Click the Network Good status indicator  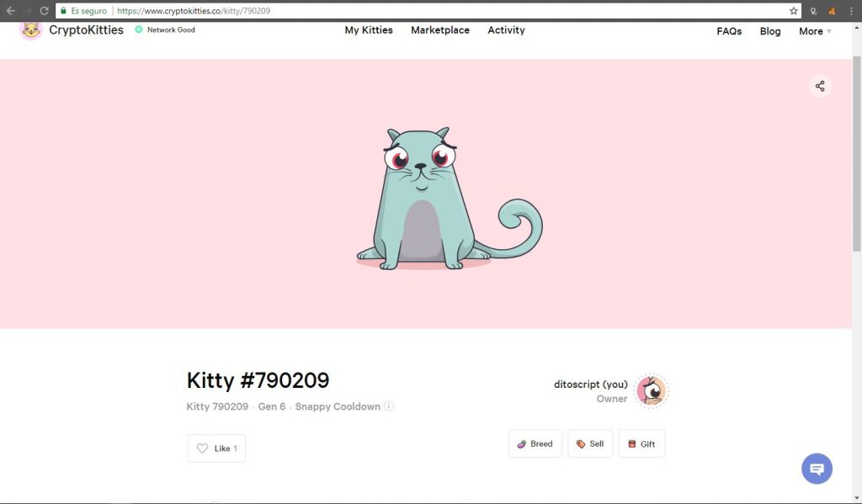point(165,29)
